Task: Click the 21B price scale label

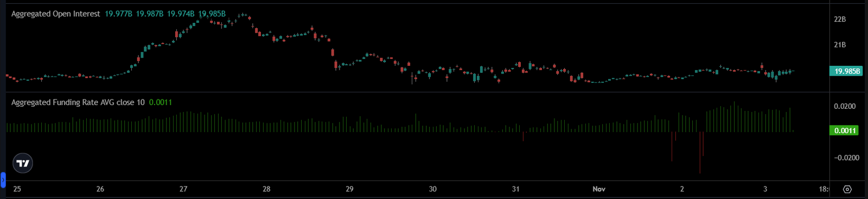Action: click(x=840, y=45)
